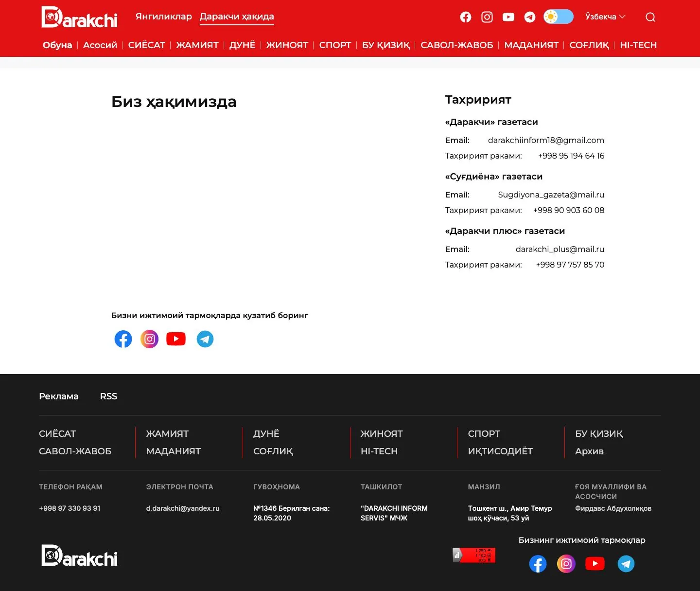Open the YouTube icon in the top header
The height and width of the screenshot is (591, 700).
(x=508, y=17)
